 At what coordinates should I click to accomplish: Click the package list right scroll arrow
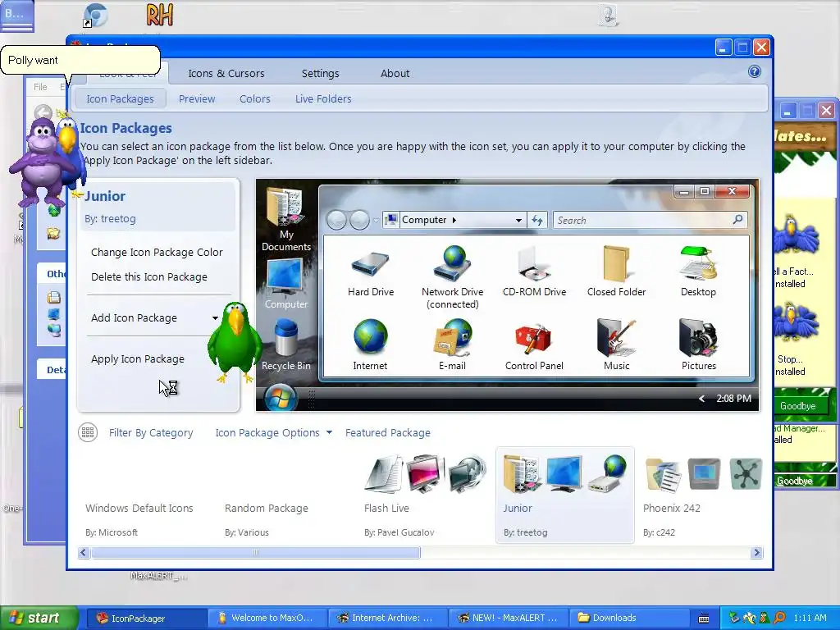coord(756,552)
